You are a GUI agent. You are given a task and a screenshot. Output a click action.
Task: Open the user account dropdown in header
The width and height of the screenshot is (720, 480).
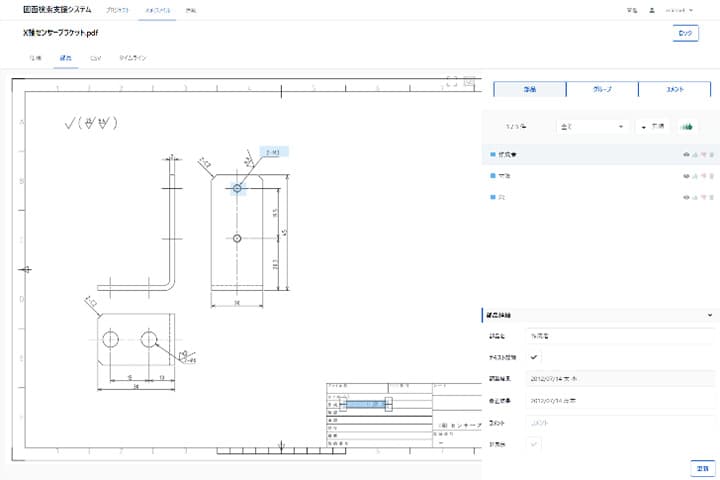(679, 10)
